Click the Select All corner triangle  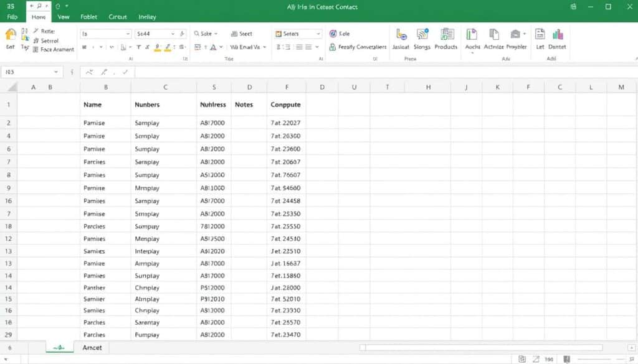tap(12, 87)
